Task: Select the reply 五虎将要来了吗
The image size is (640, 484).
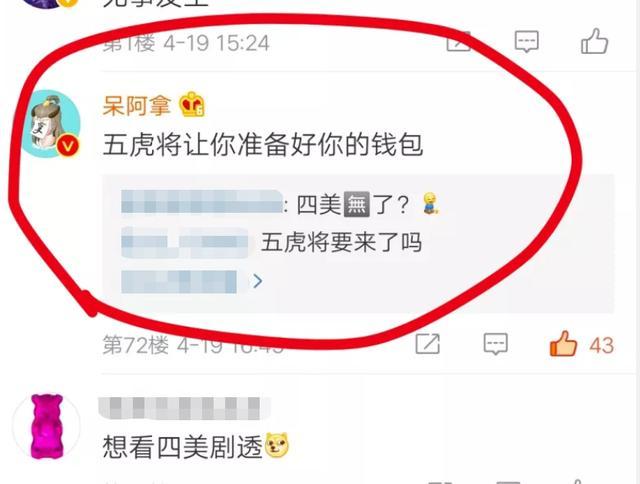Action: [341, 242]
